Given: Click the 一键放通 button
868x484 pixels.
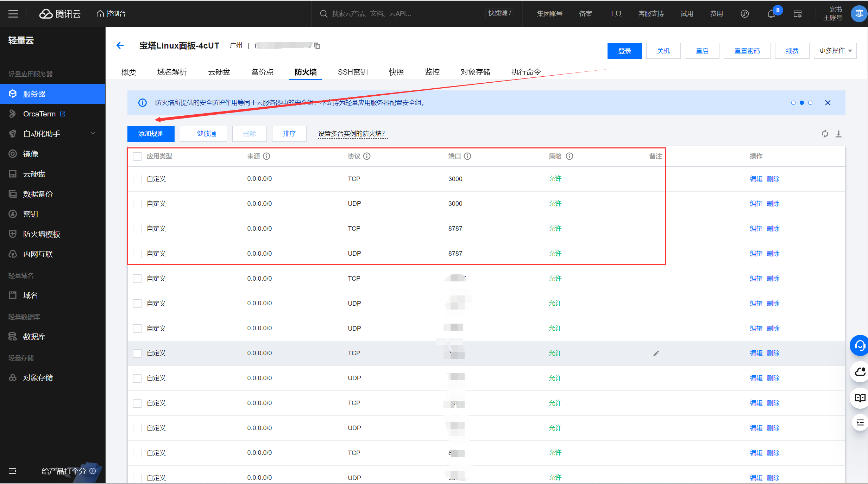Looking at the screenshot, I should (x=203, y=134).
